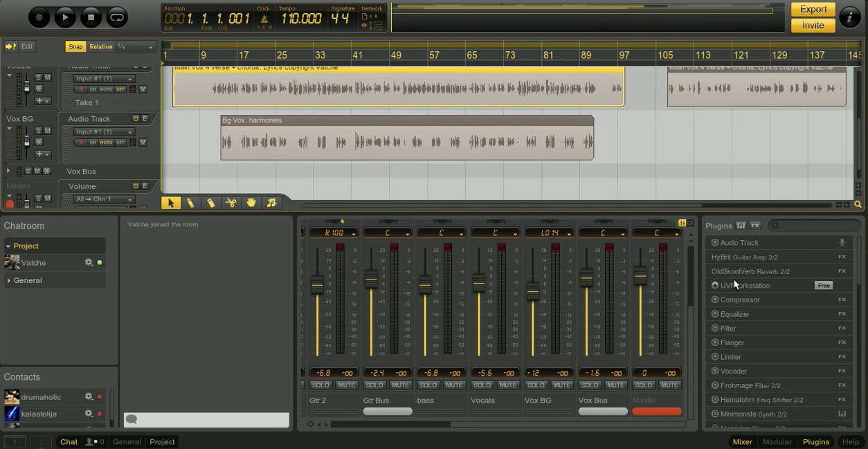
Task: Click the FX icon next to the Compressor plugin
Action: (842, 300)
